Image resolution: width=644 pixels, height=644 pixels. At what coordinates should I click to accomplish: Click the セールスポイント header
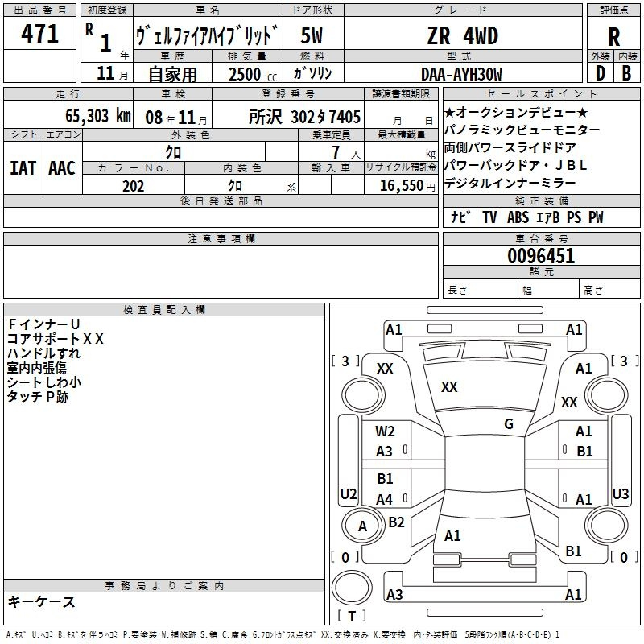pyautogui.click(x=541, y=93)
